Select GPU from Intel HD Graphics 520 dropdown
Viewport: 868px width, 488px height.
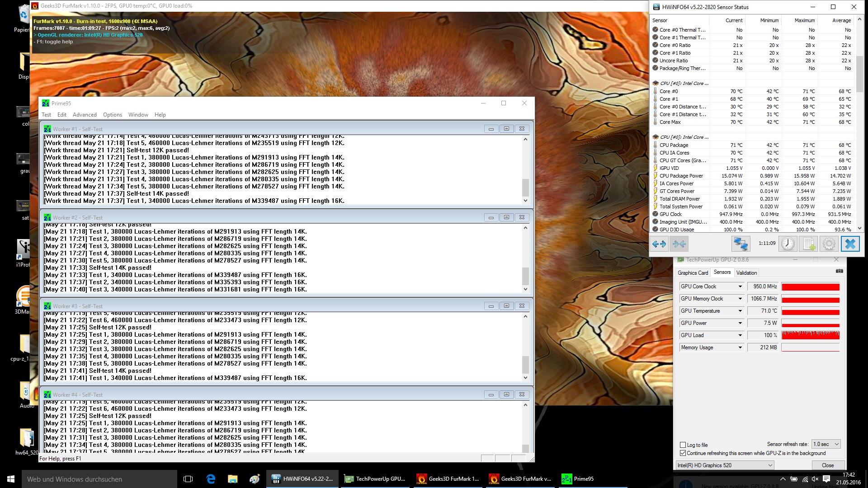click(x=725, y=465)
